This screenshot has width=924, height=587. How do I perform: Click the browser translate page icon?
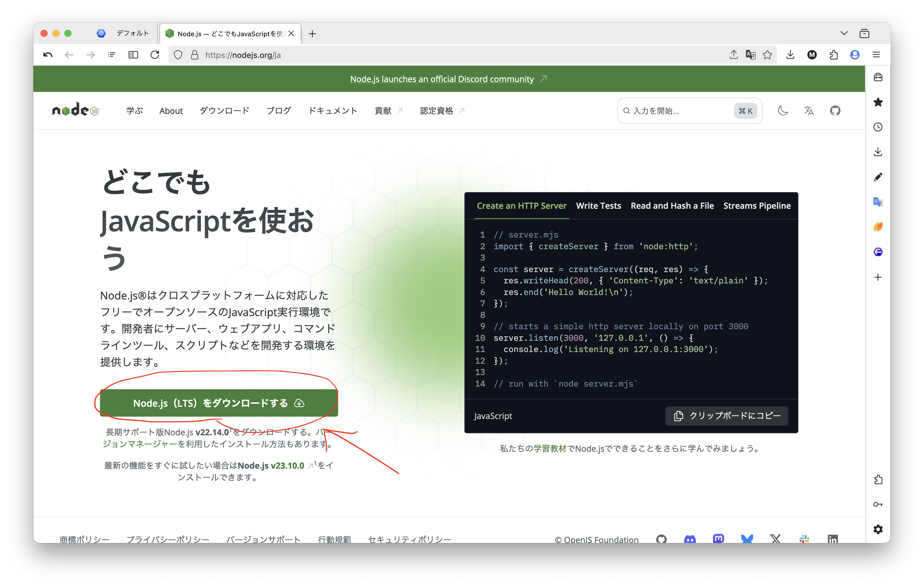[x=750, y=55]
